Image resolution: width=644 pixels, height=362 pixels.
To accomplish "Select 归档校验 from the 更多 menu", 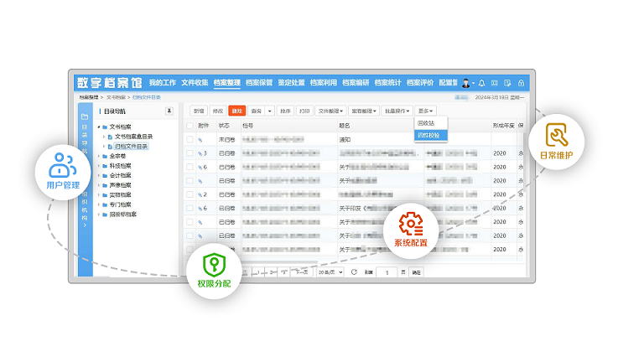I will (430, 134).
